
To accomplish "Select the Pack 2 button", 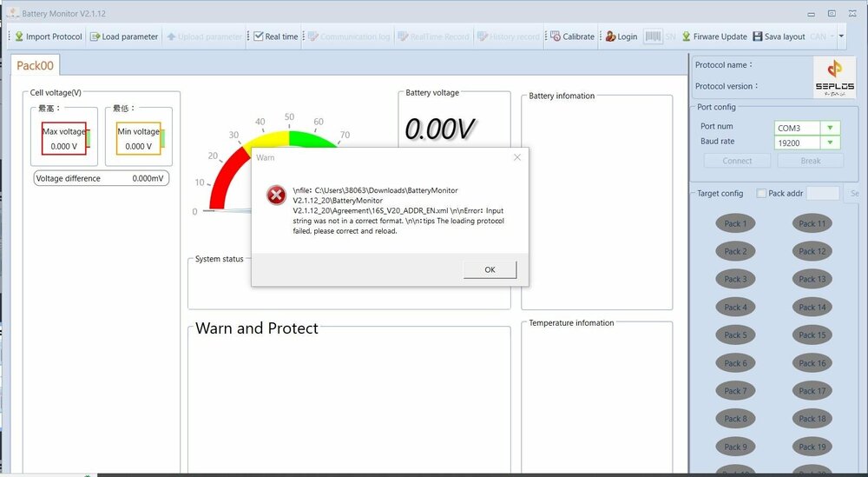I will click(x=735, y=251).
